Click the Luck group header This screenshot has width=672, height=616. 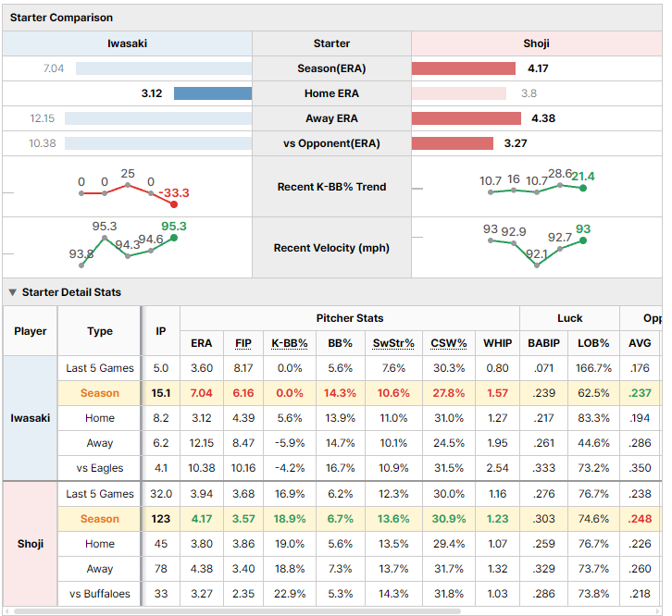point(569,318)
